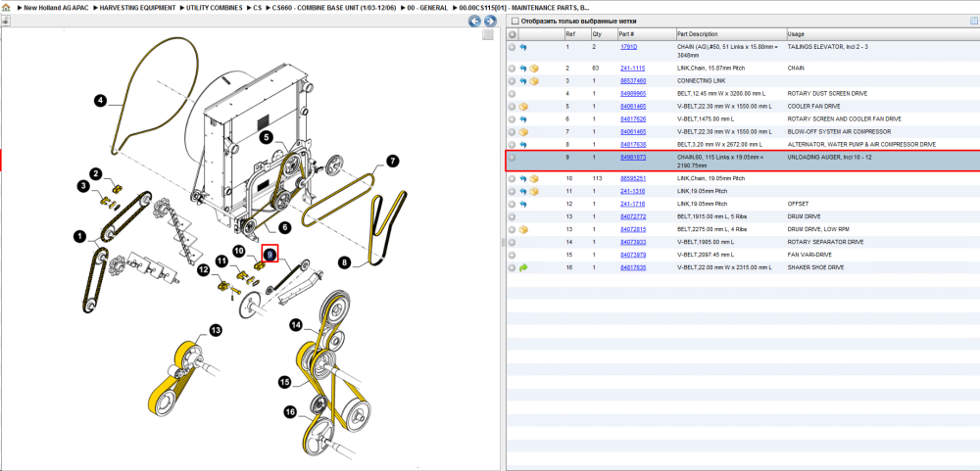
Task: Click the small square button in diagram corner
Action: (487, 35)
